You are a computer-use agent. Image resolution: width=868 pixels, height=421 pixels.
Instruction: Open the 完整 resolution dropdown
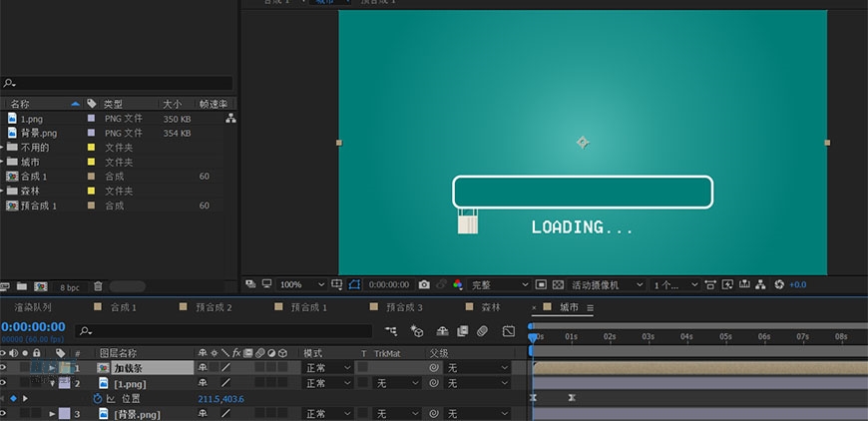pyautogui.click(x=499, y=284)
